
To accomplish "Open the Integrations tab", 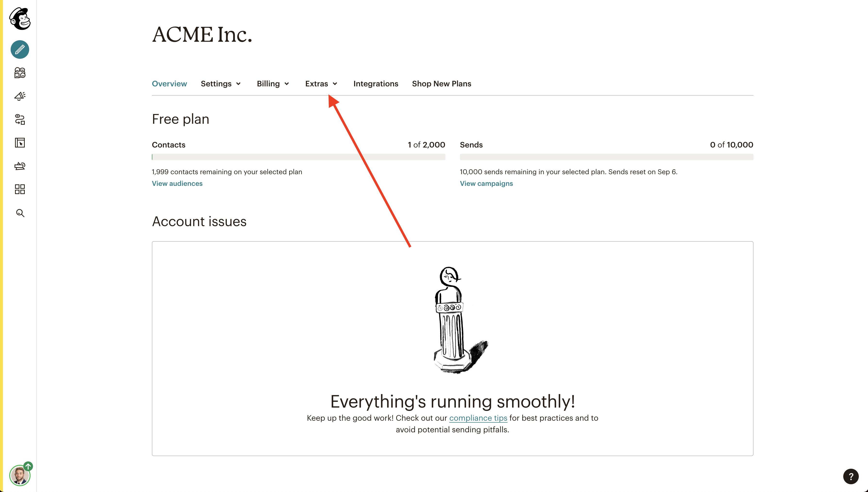I will [376, 83].
